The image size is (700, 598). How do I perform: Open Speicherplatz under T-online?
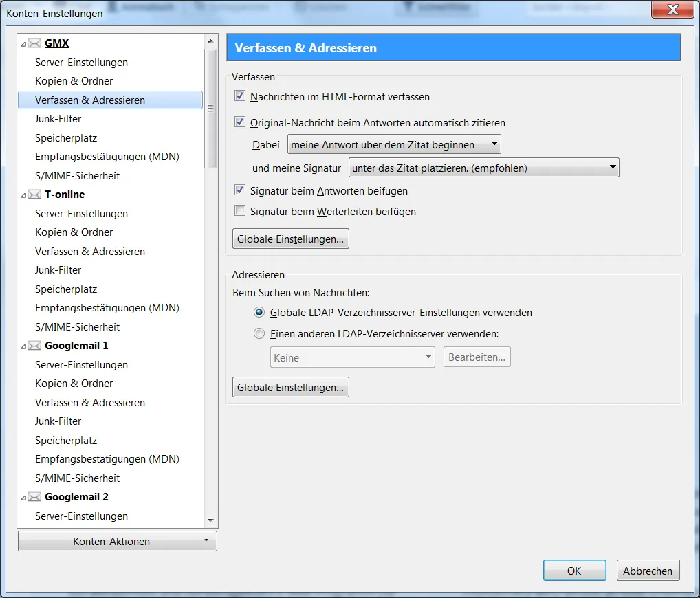point(66,289)
